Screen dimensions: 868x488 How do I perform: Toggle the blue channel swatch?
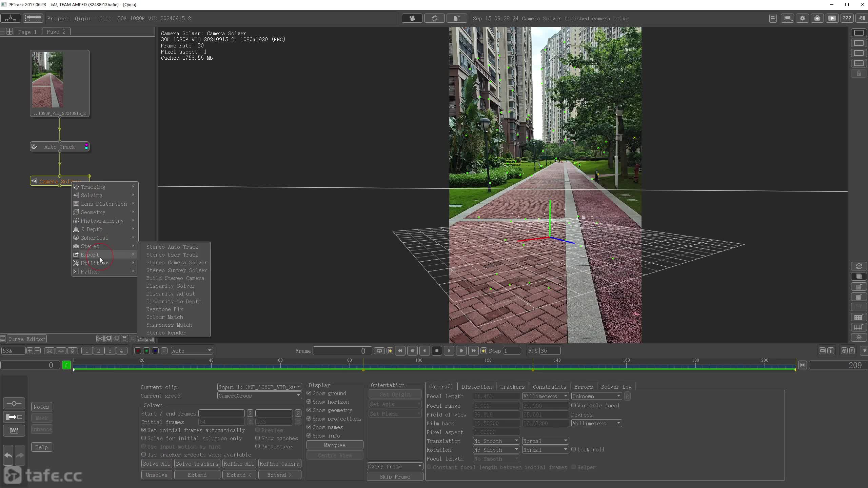coord(155,351)
